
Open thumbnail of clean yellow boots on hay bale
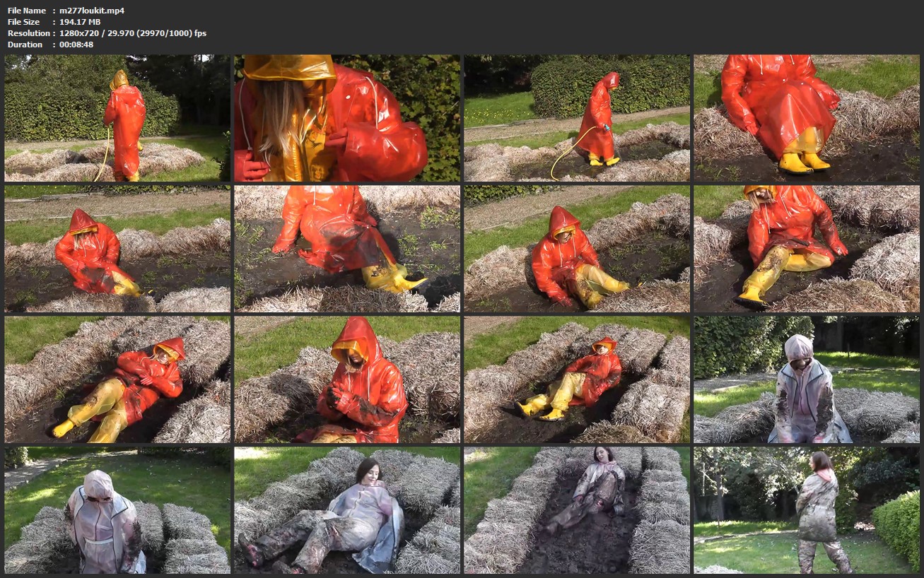(807, 118)
